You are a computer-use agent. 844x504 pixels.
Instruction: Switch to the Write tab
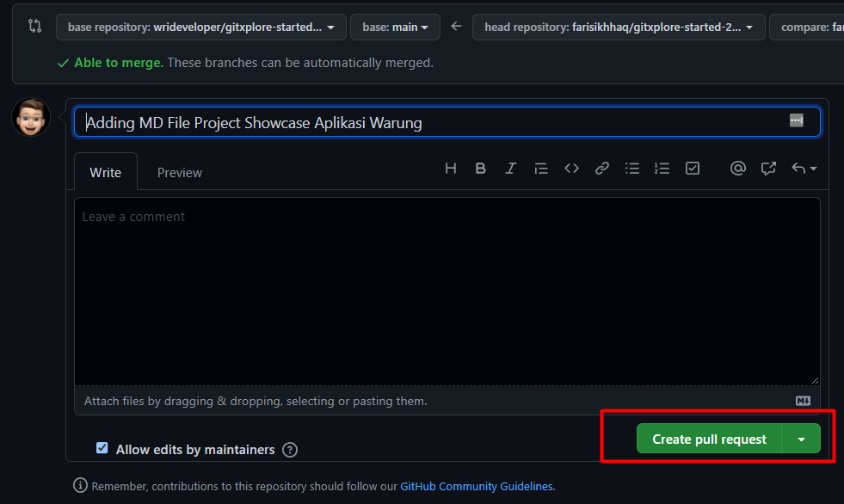click(x=106, y=172)
